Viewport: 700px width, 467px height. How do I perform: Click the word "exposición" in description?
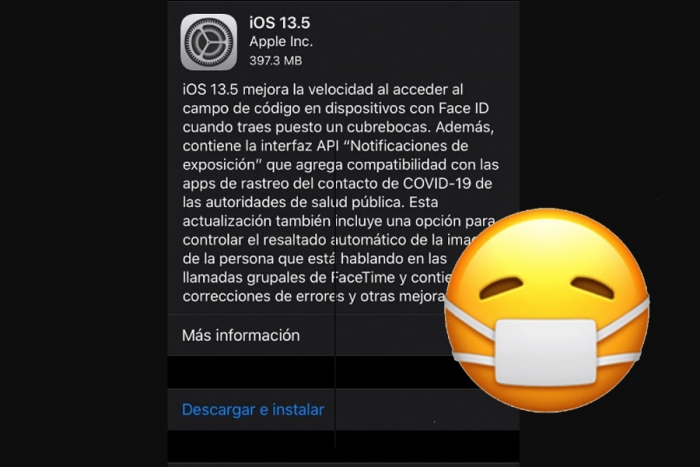(221, 165)
